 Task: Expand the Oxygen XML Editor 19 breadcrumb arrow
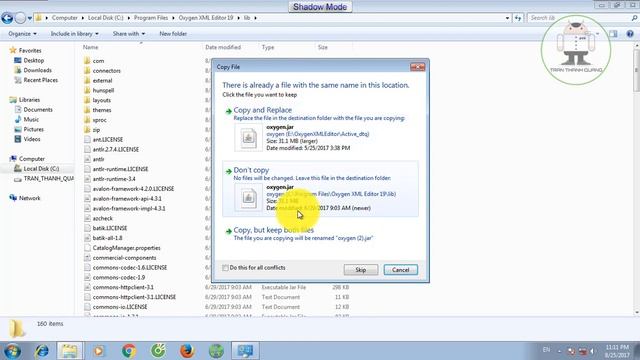pos(238,18)
